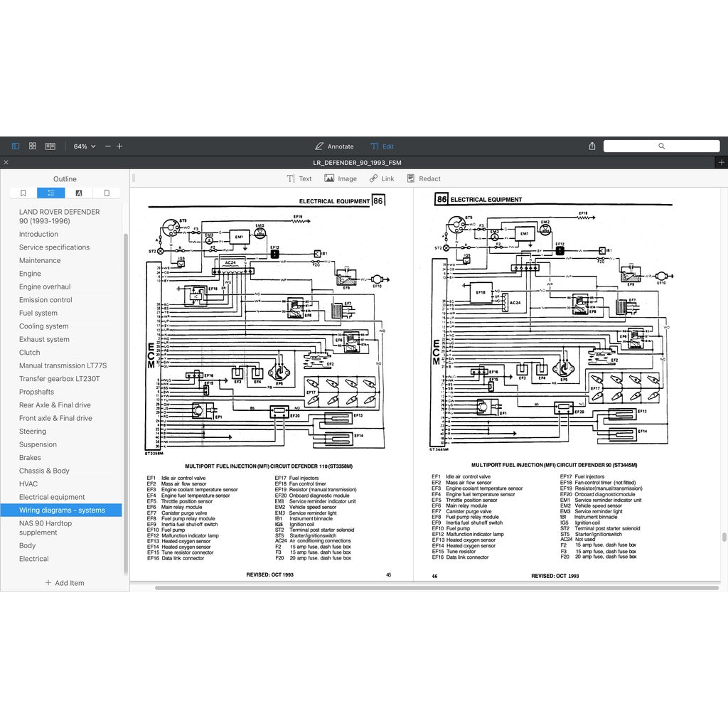Screen dimensions: 728x728
Task: Toggle the sidebar panel view icon
Action: (x=16, y=146)
